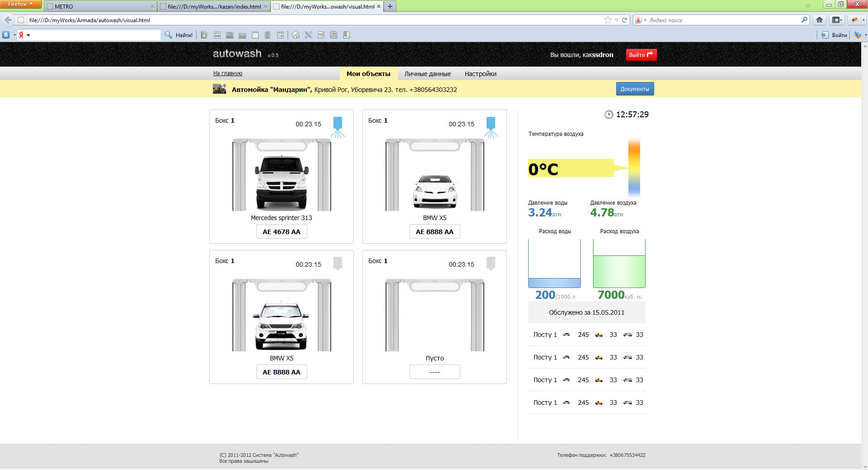
Task: Expand the Yandex search engine dropdown
Action: (x=640, y=20)
